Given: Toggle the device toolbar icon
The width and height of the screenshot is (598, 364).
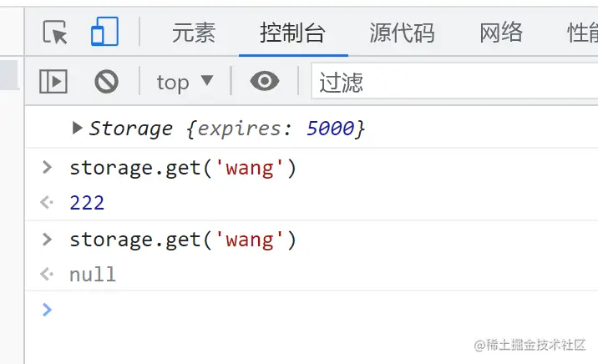Looking at the screenshot, I should pyautogui.click(x=104, y=31).
